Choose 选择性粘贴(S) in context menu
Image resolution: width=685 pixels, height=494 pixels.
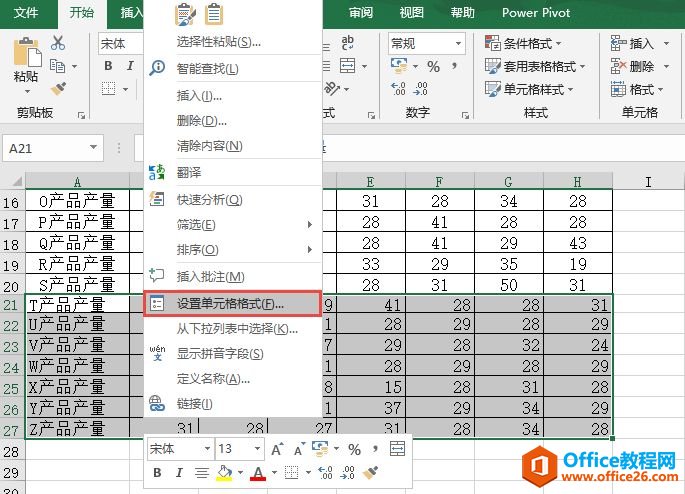233,42
